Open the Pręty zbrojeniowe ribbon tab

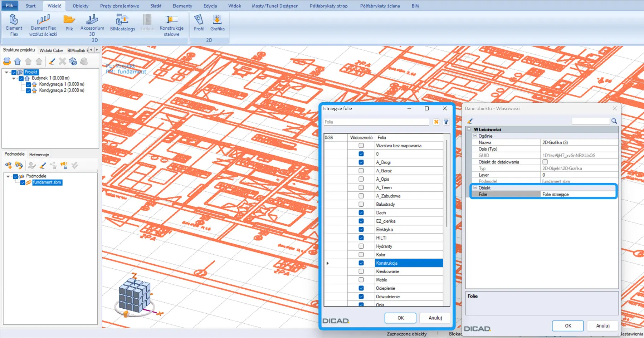119,6
